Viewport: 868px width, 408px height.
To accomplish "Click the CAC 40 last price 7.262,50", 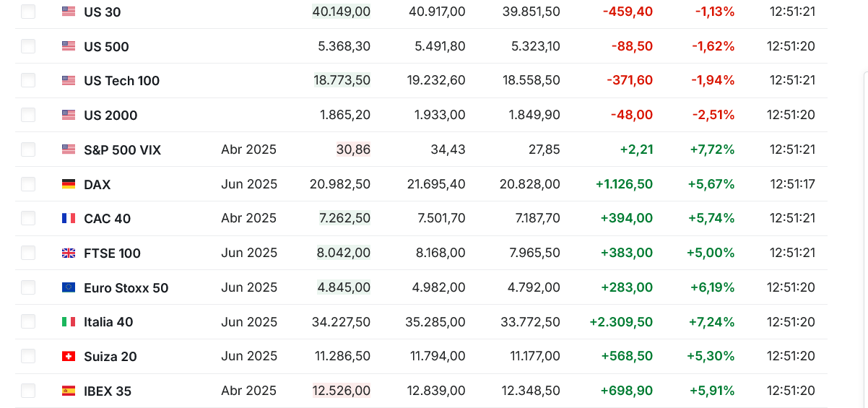I will (x=344, y=218).
